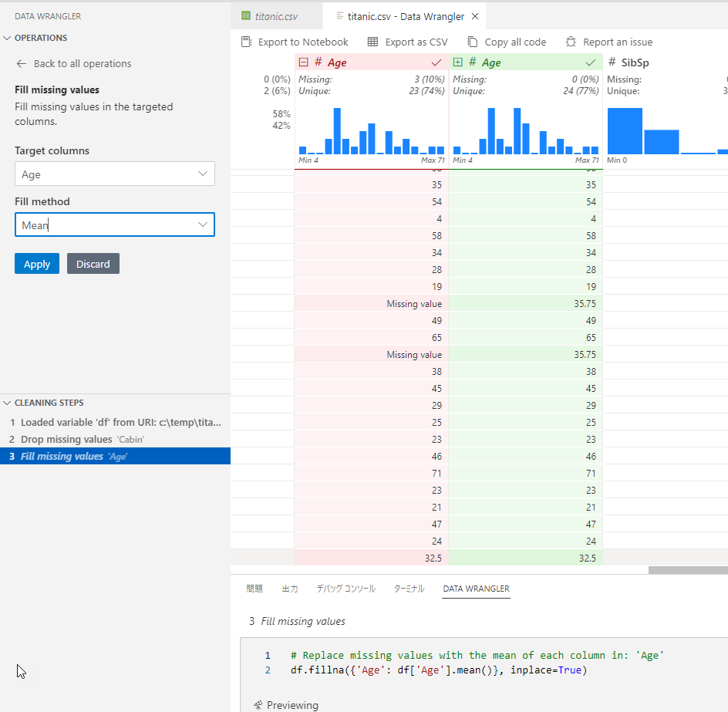Viewport: 728px width, 712px height.
Task: Collapse the OPERATIONS section
Action: click(6, 37)
